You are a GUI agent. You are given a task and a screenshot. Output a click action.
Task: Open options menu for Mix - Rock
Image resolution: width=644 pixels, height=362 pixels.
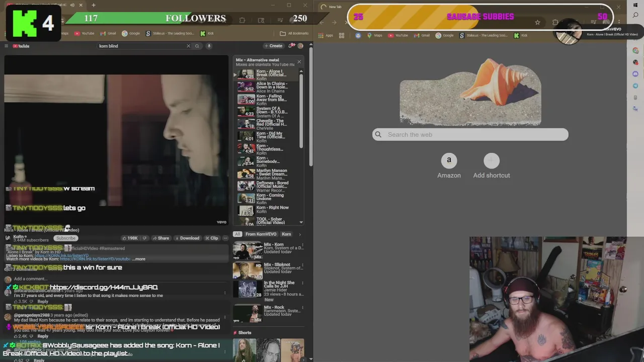[x=302, y=309]
